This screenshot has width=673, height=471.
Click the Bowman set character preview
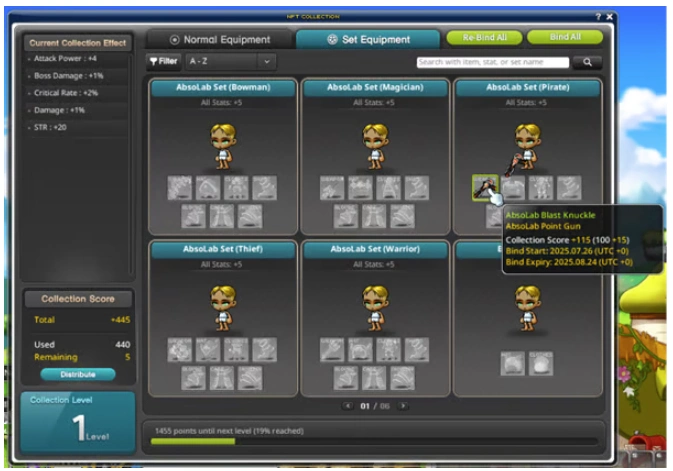[223, 146]
